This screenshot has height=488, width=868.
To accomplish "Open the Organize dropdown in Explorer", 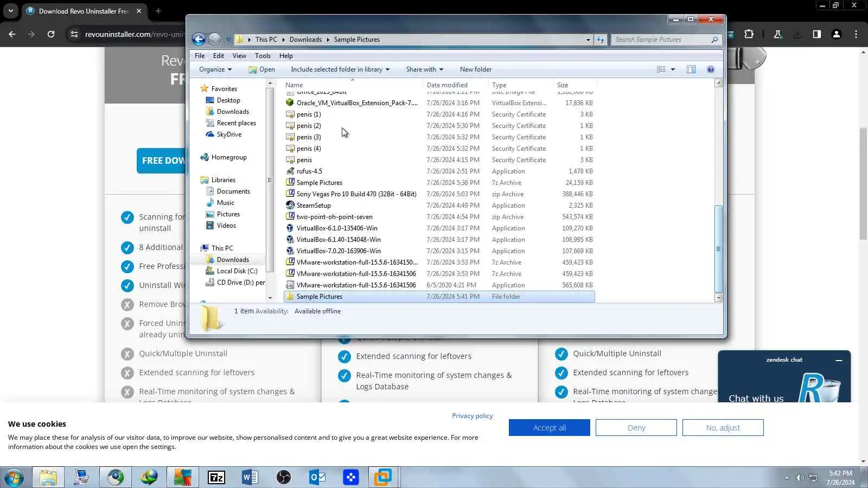I will [x=215, y=69].
